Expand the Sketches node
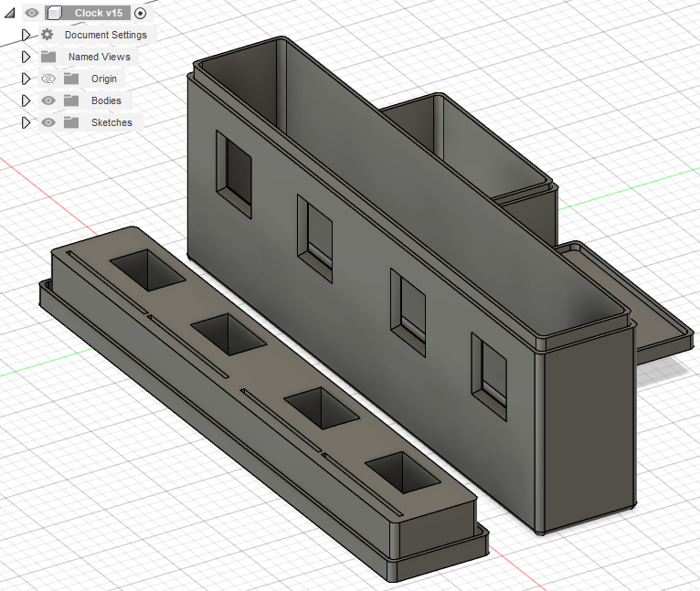This screenshot has width=700, height=591. [x=26, y=122]
